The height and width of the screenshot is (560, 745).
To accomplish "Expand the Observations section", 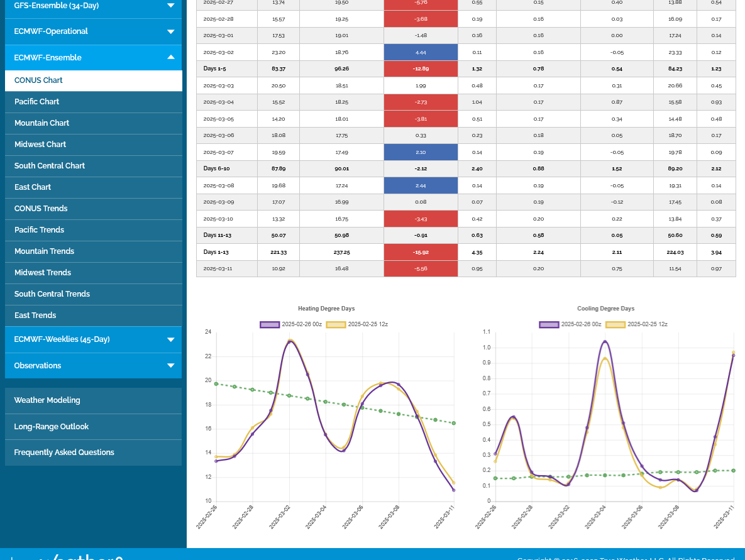I will 93,365.
